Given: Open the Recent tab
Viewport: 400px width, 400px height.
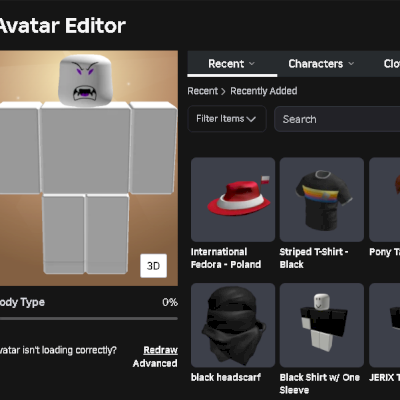Looking at the screenshot, I should 232,64.
